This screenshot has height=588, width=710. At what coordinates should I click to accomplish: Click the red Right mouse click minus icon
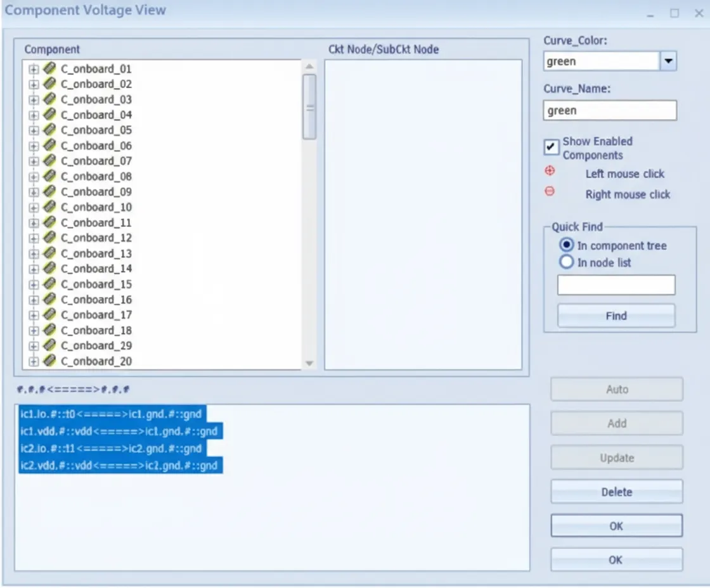[x=550, y=191]
